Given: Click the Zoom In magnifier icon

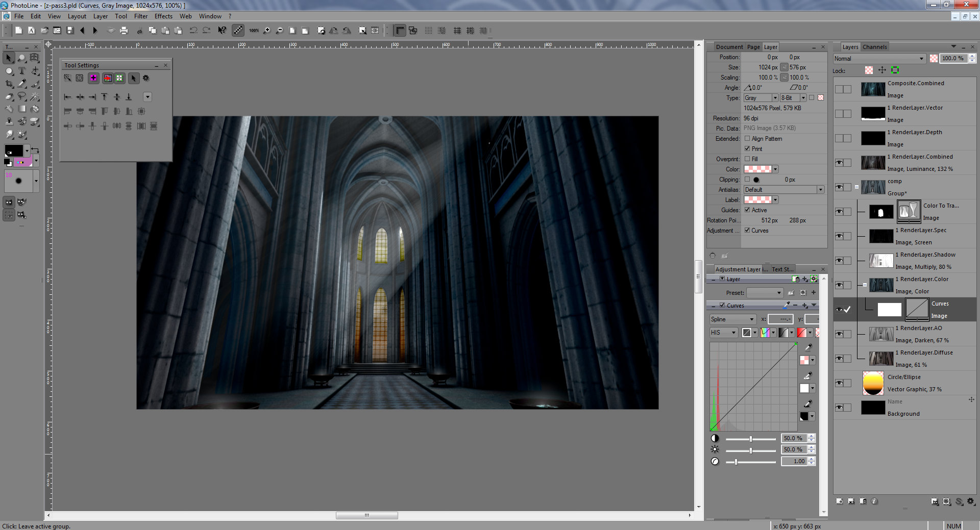Looking at the screenshot, I should [x=266, y=31].
